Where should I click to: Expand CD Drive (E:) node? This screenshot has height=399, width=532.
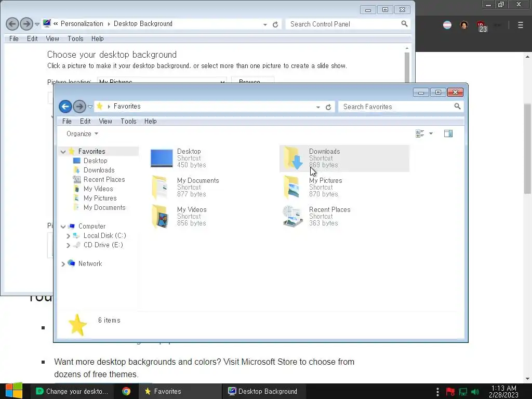pos(68,245)
